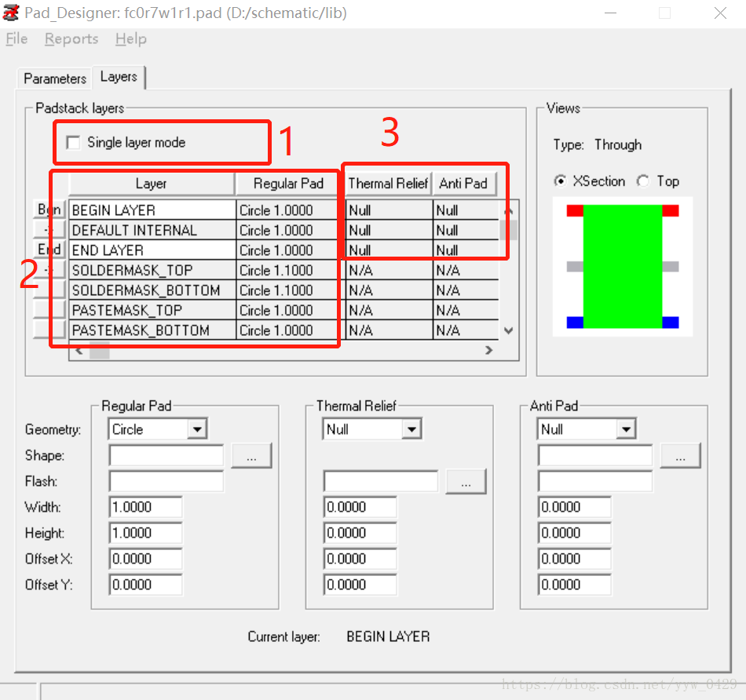Click horizontal scrollbar left arrow

(79, 351)
